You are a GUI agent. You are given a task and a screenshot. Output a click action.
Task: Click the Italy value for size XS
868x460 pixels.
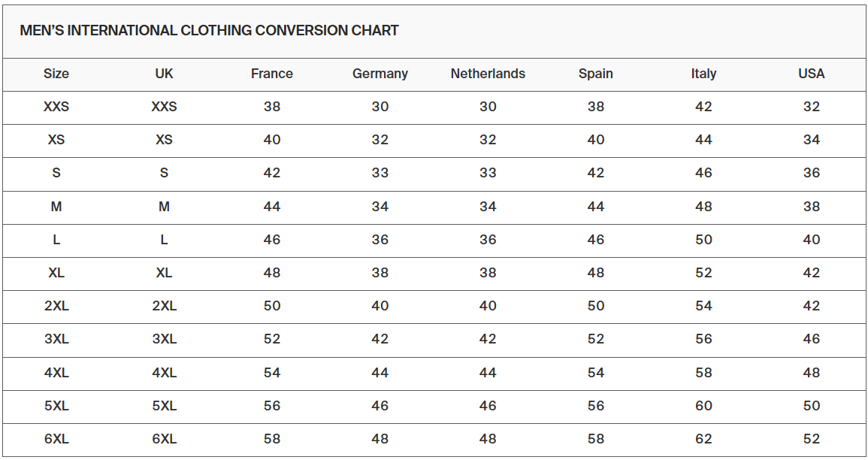(x=703, y=140)
